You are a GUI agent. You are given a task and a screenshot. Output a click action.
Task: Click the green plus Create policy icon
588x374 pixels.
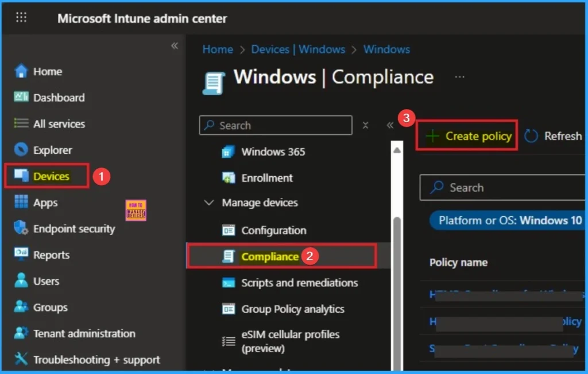pyautogui.click(x=432, y=136)
